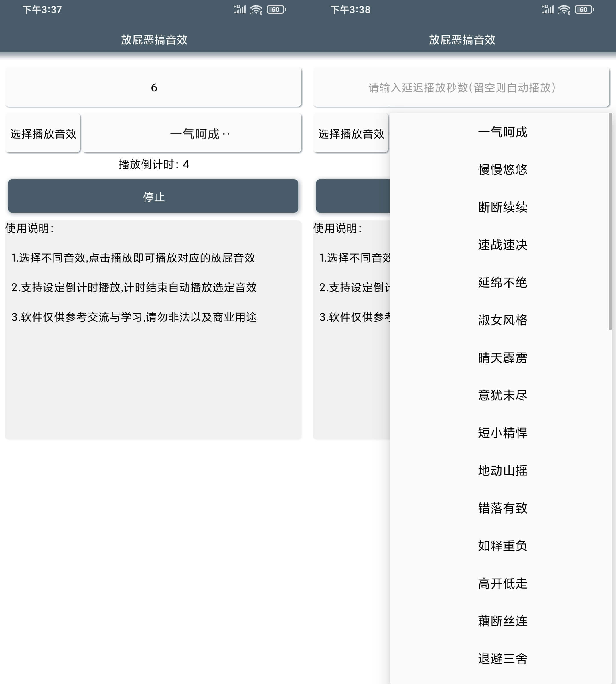Open the sound effect dropdown showing 一气呵成
Viewport: 616px width, 684px height.
tap(192, 133)
